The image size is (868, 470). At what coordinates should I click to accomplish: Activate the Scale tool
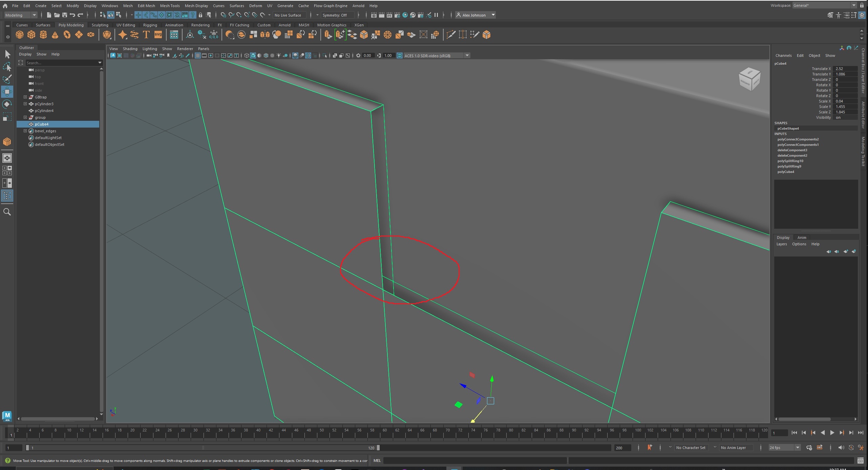click(7, 117)
